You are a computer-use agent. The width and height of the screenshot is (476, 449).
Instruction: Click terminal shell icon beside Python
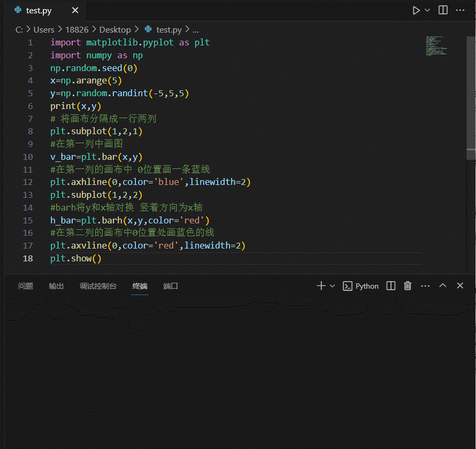[347, 286]
